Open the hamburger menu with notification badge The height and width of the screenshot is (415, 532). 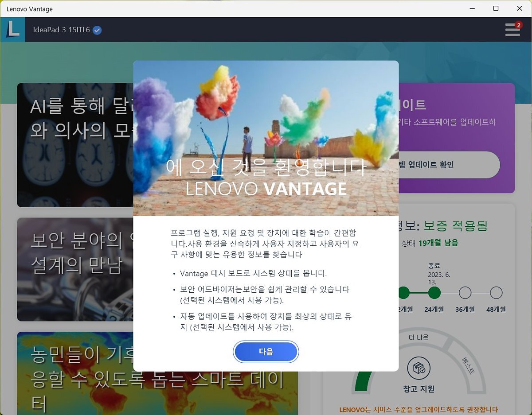coord(513,29)
